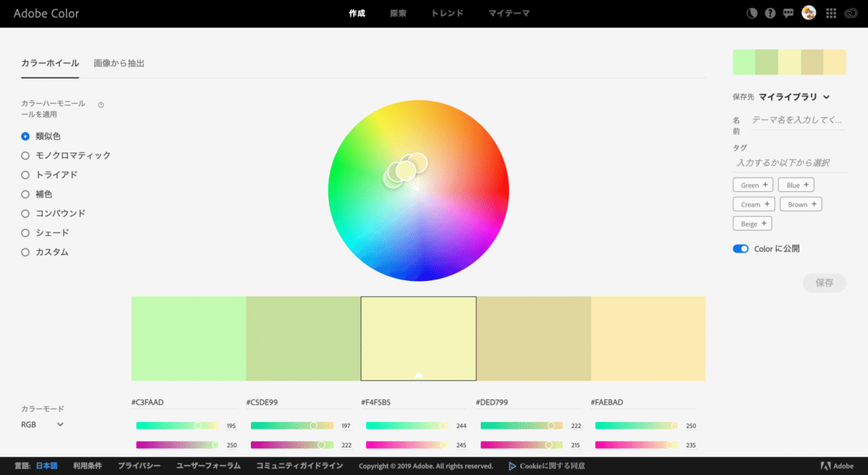The image size is (868, 475).
Task: Add the Brown tag
Action: (801, 204)
